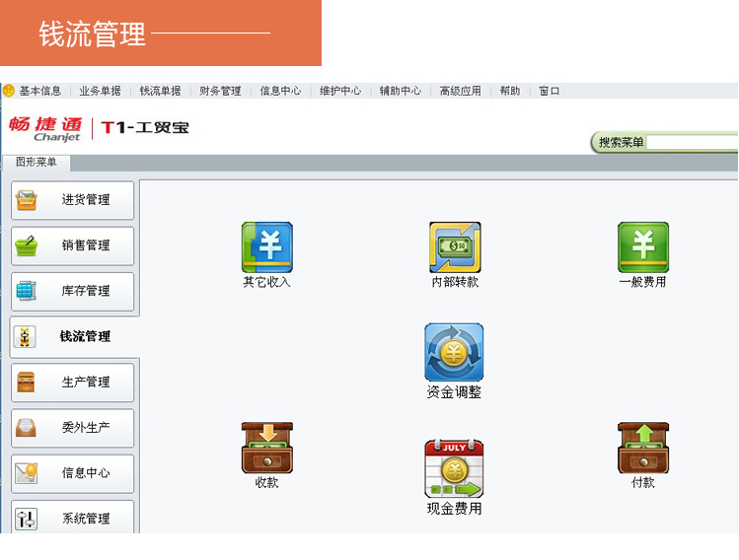Open the 辅助中心 menu

401,91
